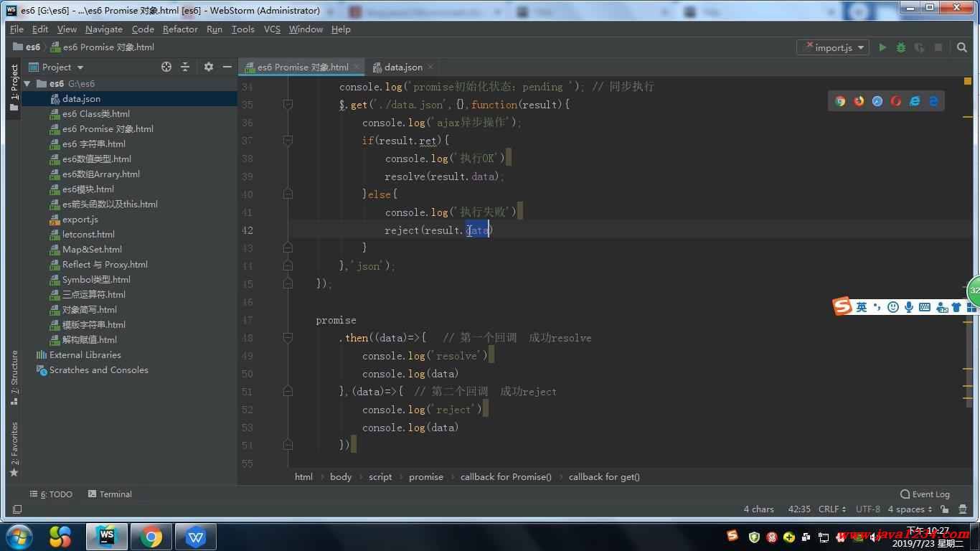The image size is (980, 551).
Task: Preview page in Chrome browser icon
Action: coord(840,101)
